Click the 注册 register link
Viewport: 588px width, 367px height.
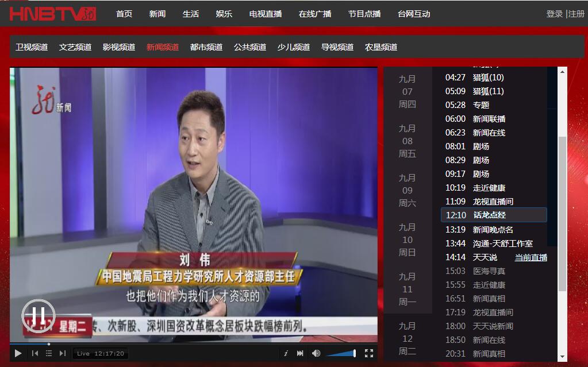pos(577,14)
